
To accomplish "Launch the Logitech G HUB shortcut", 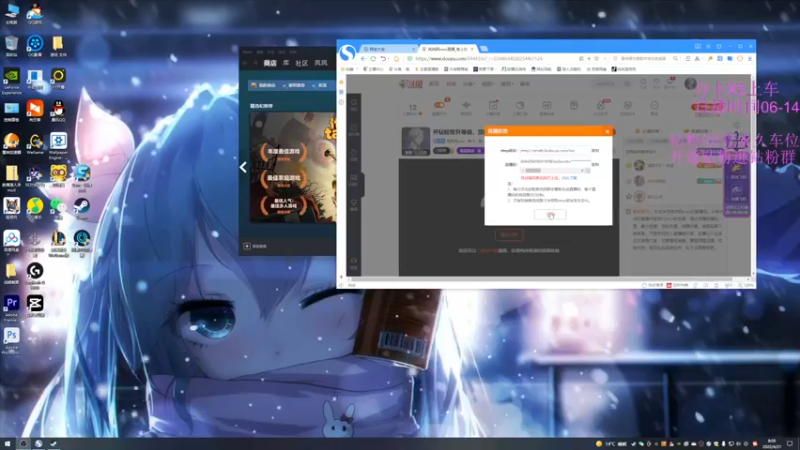I will pyautogui.click(x=35, y=274).
